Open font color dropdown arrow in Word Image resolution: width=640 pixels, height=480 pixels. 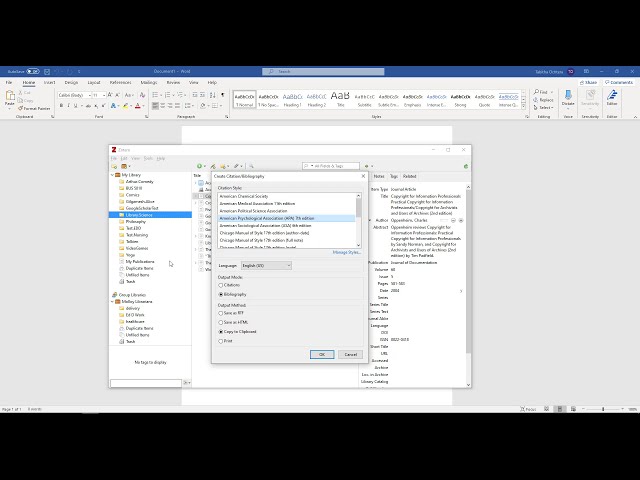[143, 106]
